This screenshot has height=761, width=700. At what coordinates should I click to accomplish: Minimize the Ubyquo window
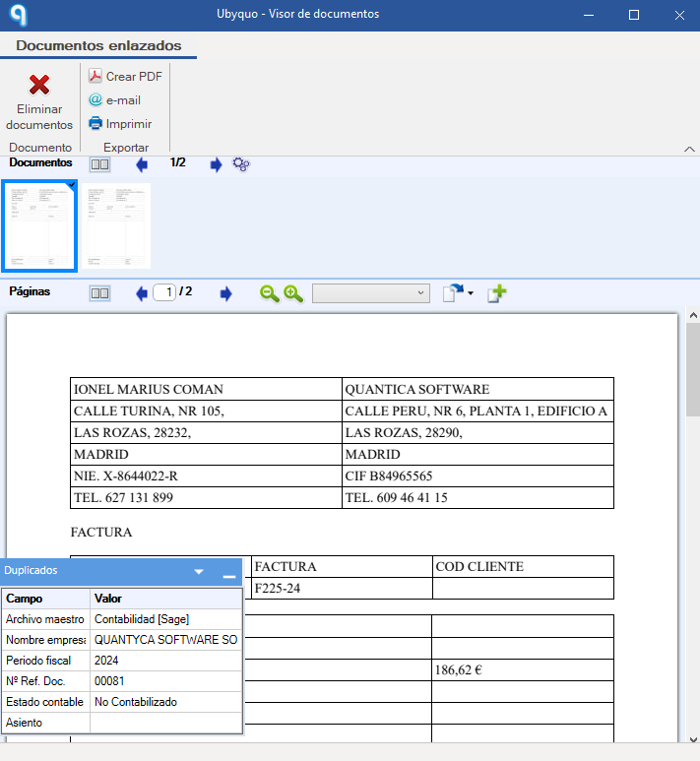click(589, 15)
